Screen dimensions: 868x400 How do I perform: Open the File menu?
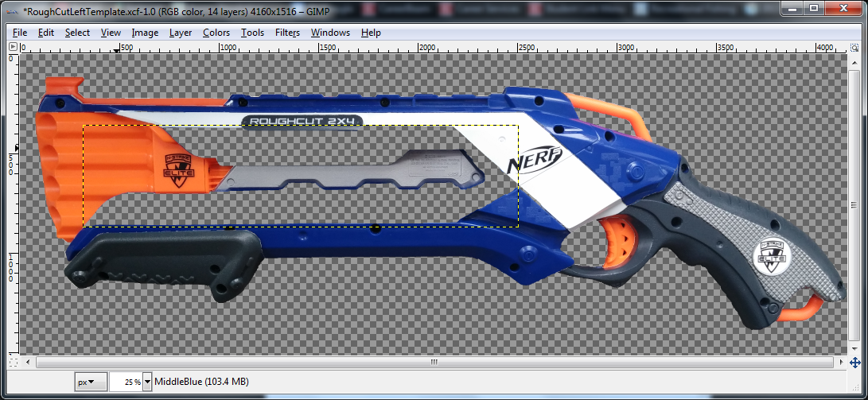[x=20, y=33]
